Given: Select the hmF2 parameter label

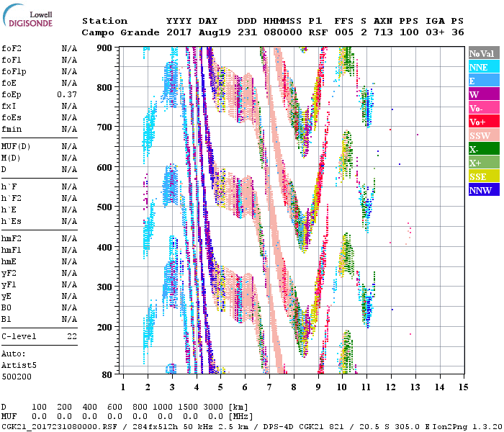Looking at the screenshot, I should [x=11, y=238].
